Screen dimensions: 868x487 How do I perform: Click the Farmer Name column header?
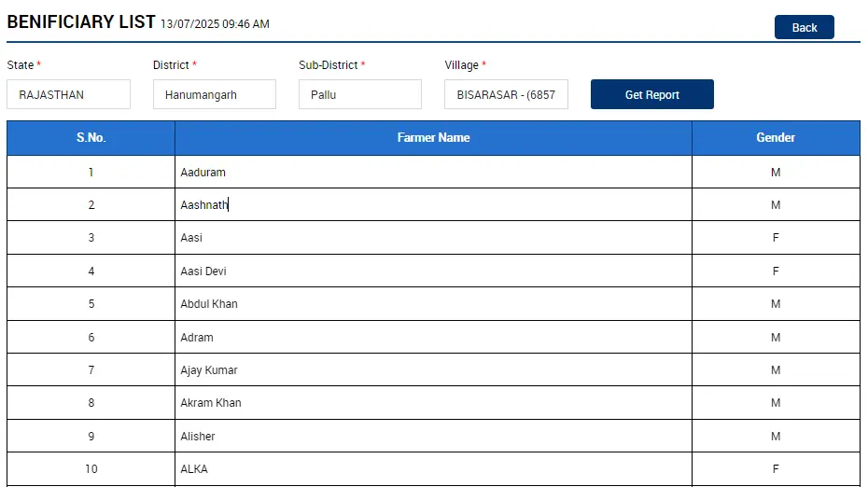pos(433,138)
